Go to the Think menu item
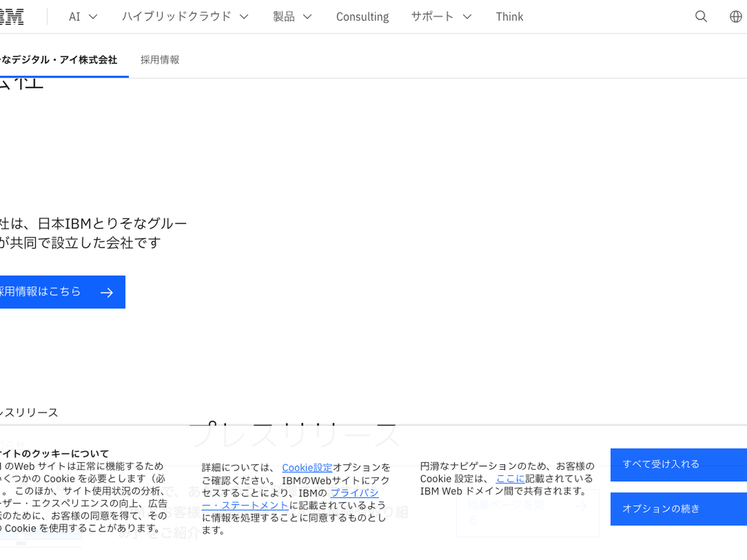 tap(509, 17)
